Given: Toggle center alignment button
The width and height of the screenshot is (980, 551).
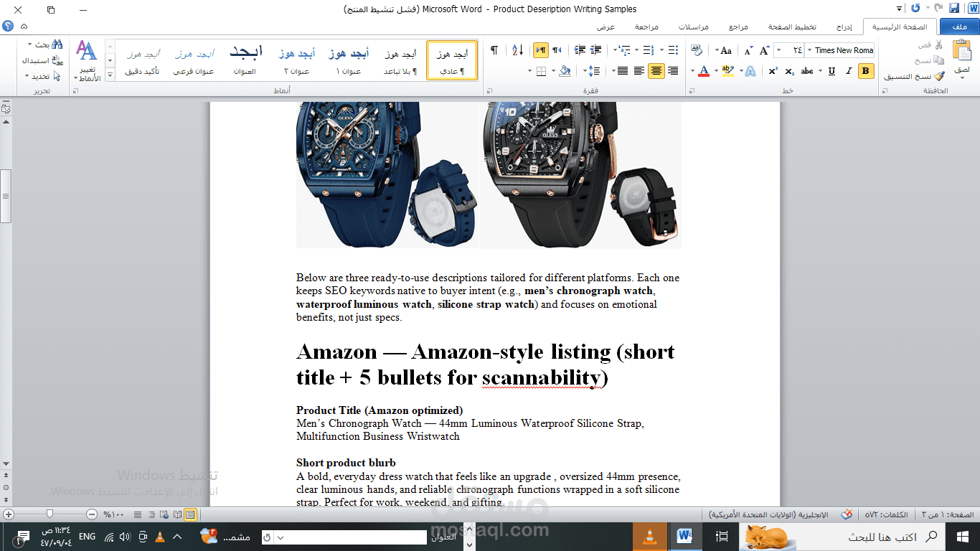Looking at the screenshot, I should click(x=656, y=71).
